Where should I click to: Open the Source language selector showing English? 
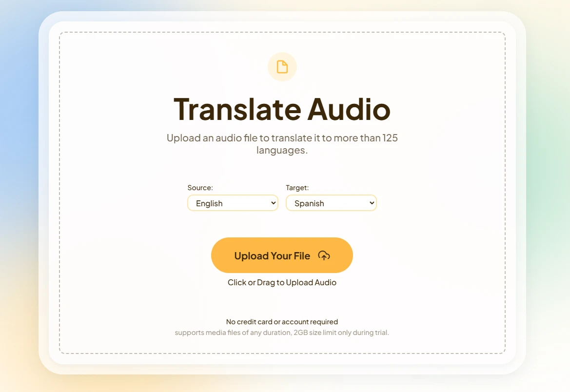pyautogui.click(x=233, y=203)
